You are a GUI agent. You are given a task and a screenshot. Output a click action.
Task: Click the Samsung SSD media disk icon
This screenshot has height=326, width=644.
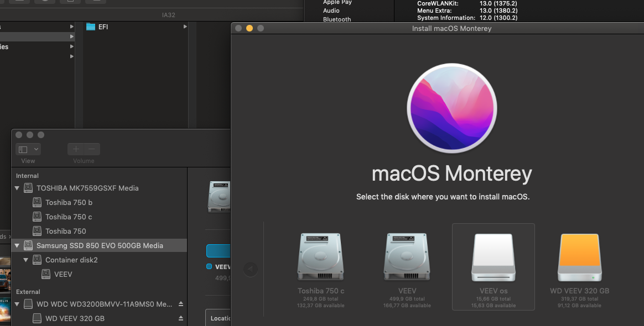[28, 245]
